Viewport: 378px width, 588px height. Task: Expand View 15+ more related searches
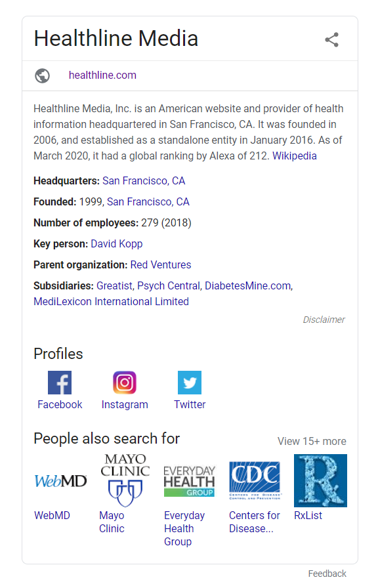(312, 441)
